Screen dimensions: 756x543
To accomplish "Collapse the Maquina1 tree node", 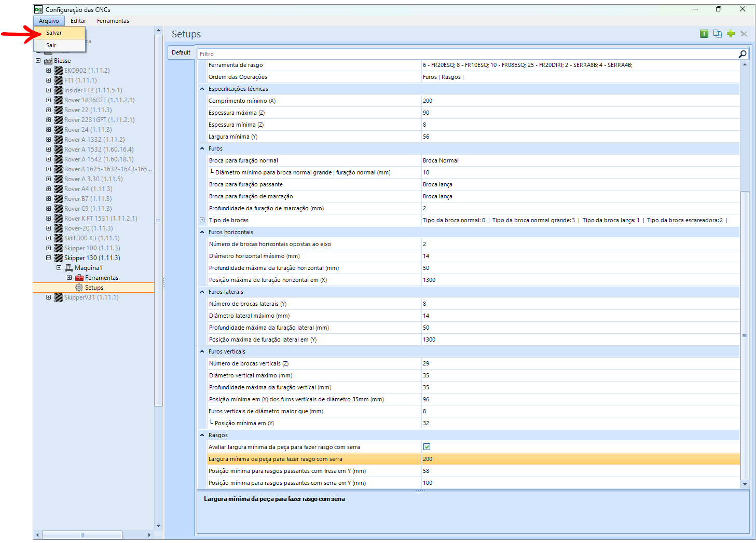I will (59, 268).
